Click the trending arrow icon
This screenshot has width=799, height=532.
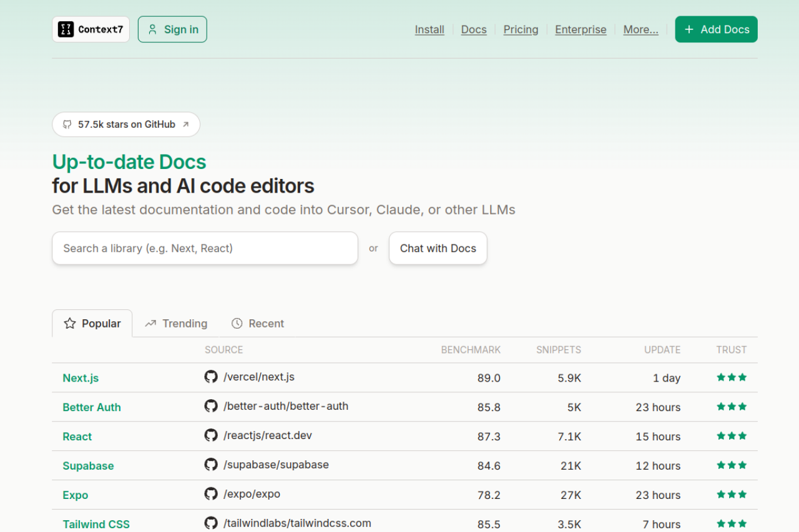[150, 323]
